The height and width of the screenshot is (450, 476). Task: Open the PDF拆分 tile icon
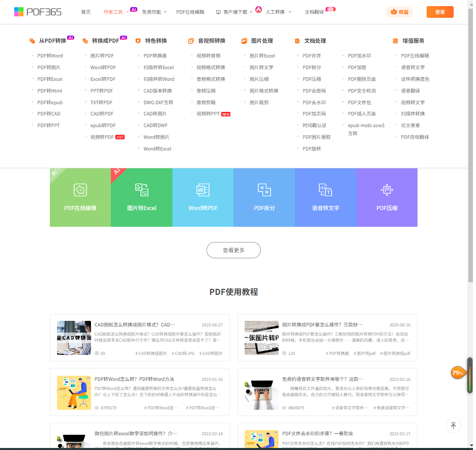(x=264, y=190)
